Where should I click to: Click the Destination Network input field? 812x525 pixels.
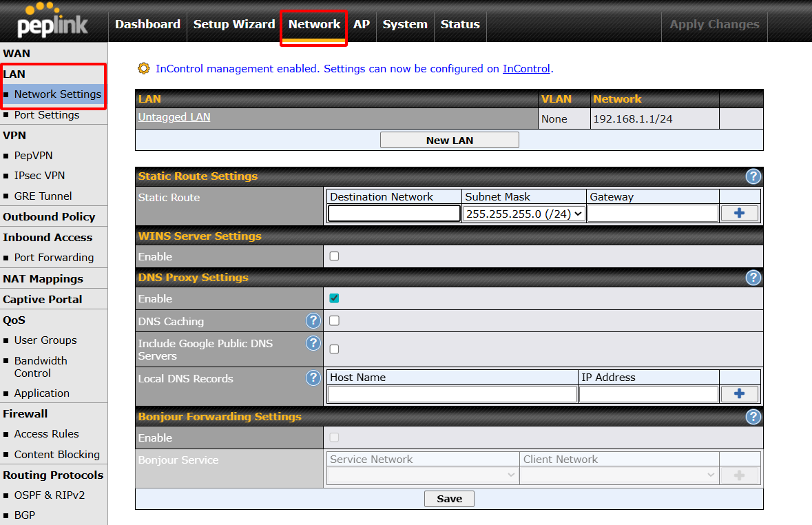[394, 214]
